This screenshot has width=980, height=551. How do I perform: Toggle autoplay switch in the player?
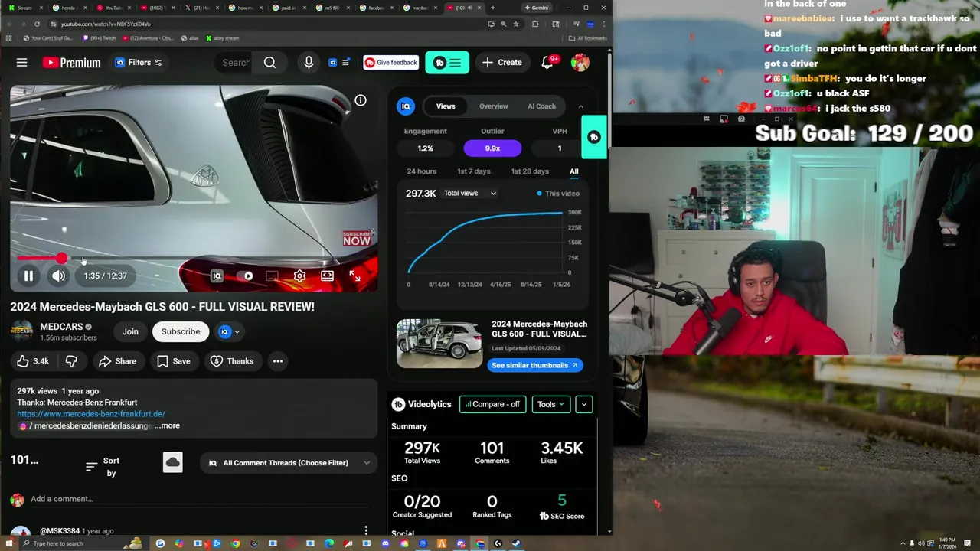point(245,275)
